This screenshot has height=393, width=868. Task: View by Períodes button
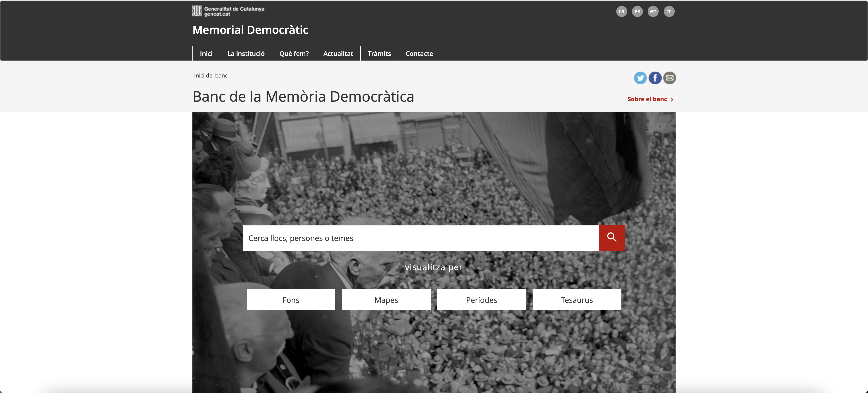pyautogui.click(x=481, y=299)
